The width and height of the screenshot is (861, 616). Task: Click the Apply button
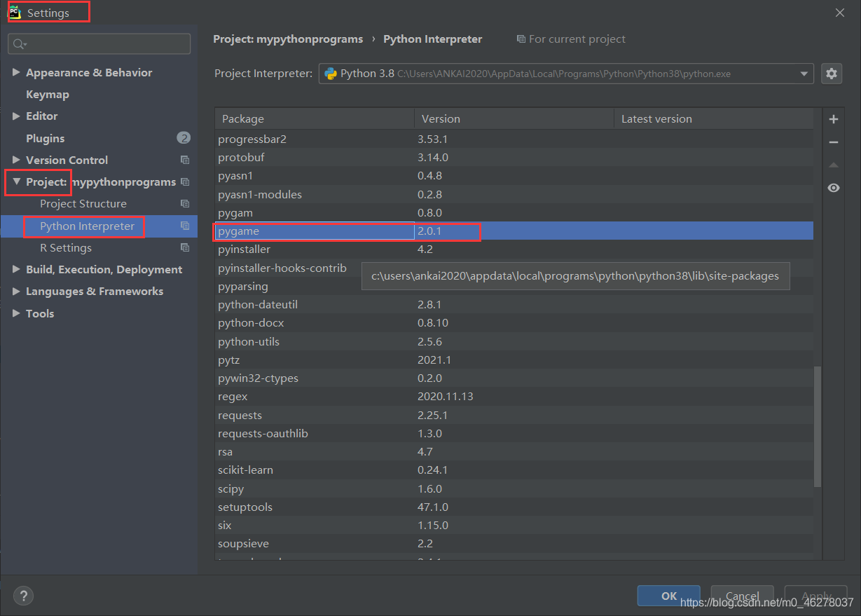(816, 596)
